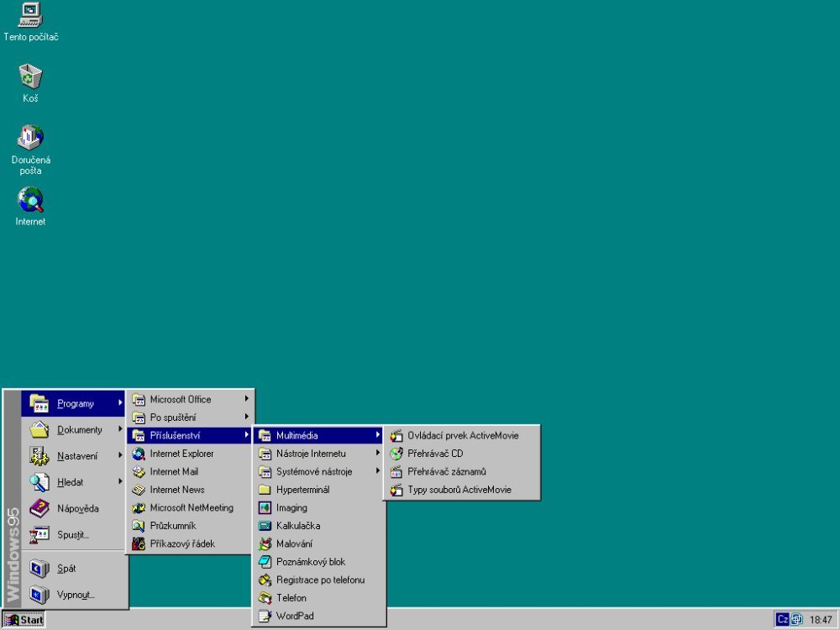Launch Telefon from Příslušenství
This screenshot has height=630, width=840.
point(318,598)
